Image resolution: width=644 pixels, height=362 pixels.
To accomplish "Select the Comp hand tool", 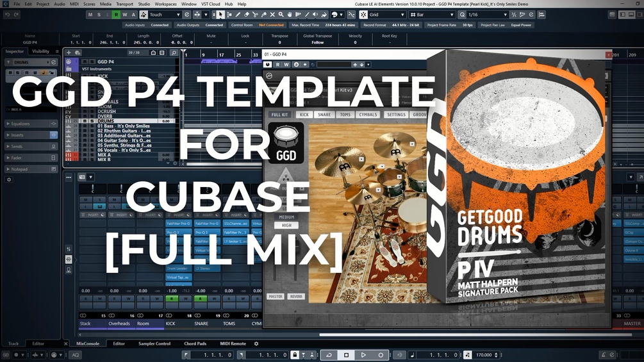I will click(x=290, y=15).
